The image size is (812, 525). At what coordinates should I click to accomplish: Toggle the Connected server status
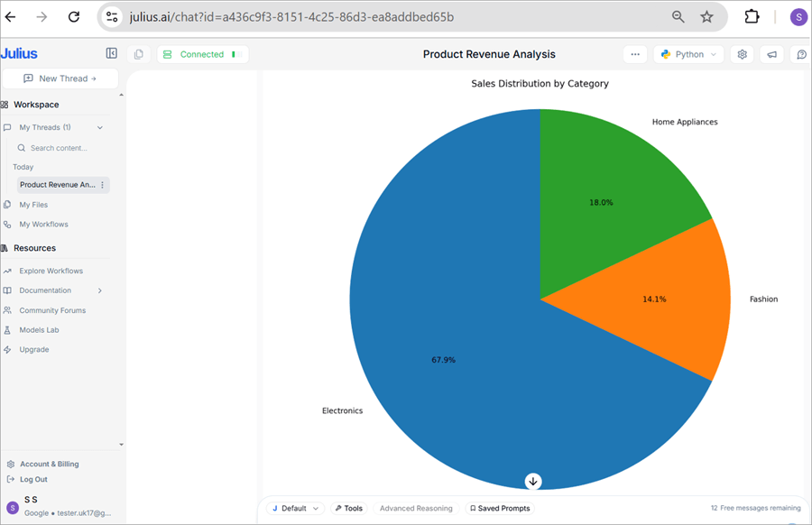pyautogui.click(x=200, y=54)
